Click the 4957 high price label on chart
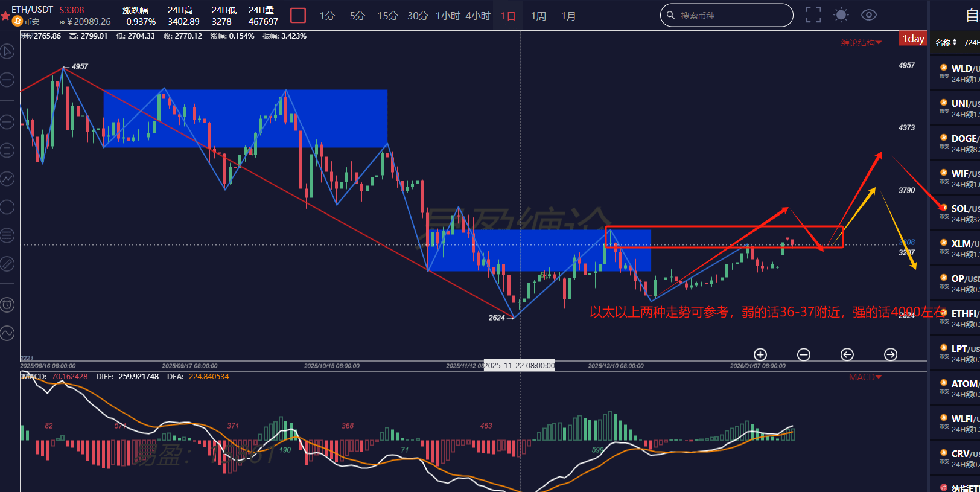This screenshot has width=980, height=492. coord(80,66)
